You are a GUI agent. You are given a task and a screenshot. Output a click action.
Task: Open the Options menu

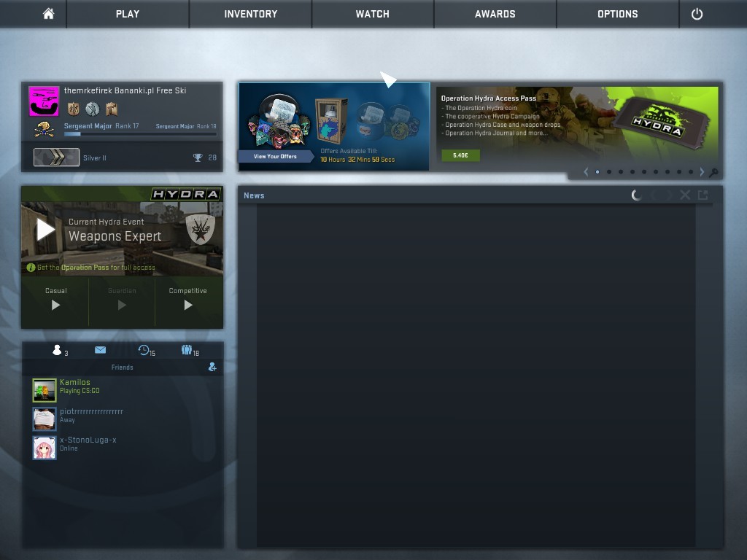pos(617,14)
